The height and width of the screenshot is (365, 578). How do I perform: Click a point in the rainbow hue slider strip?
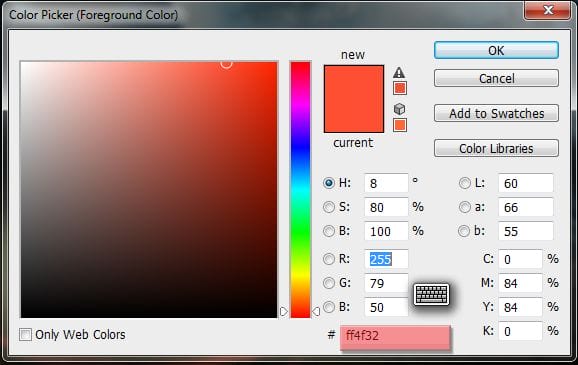(x=300, y=190)
